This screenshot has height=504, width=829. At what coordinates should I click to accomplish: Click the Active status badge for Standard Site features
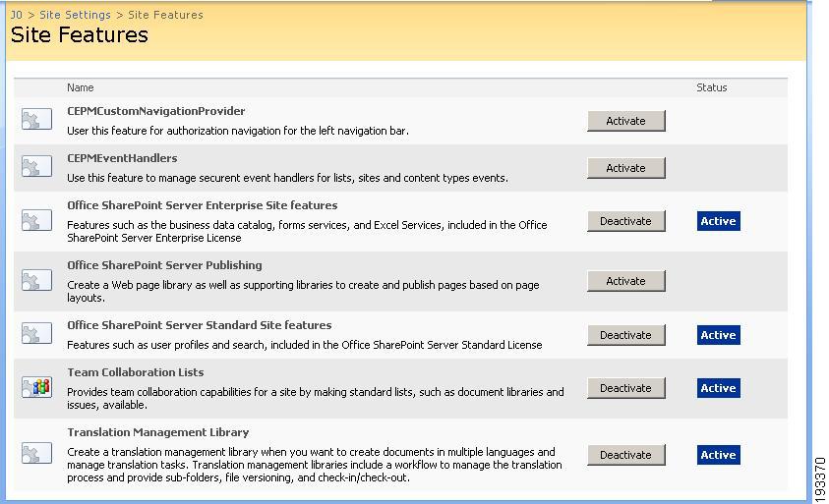[x=719, y=335]
